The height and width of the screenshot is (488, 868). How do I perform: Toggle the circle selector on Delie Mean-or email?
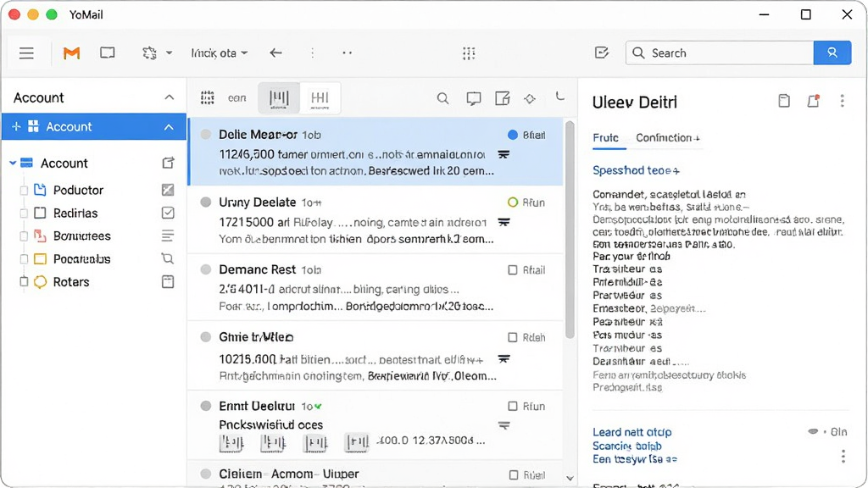click(206, 135)
